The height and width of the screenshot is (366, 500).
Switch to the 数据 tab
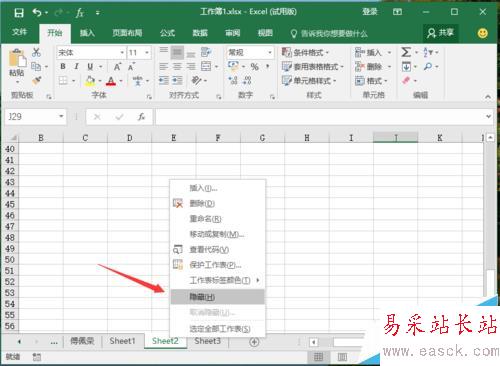200,33
